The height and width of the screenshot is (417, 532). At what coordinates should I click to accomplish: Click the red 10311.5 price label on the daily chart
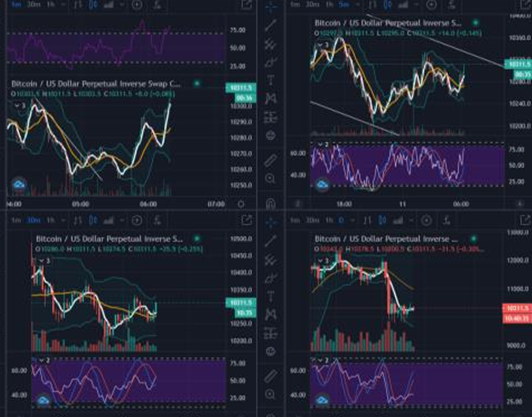(517, 308)
